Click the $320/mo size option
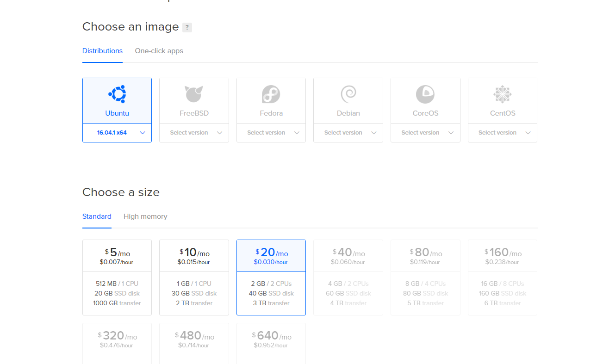 pyautogui.click(x=117, y=343)
